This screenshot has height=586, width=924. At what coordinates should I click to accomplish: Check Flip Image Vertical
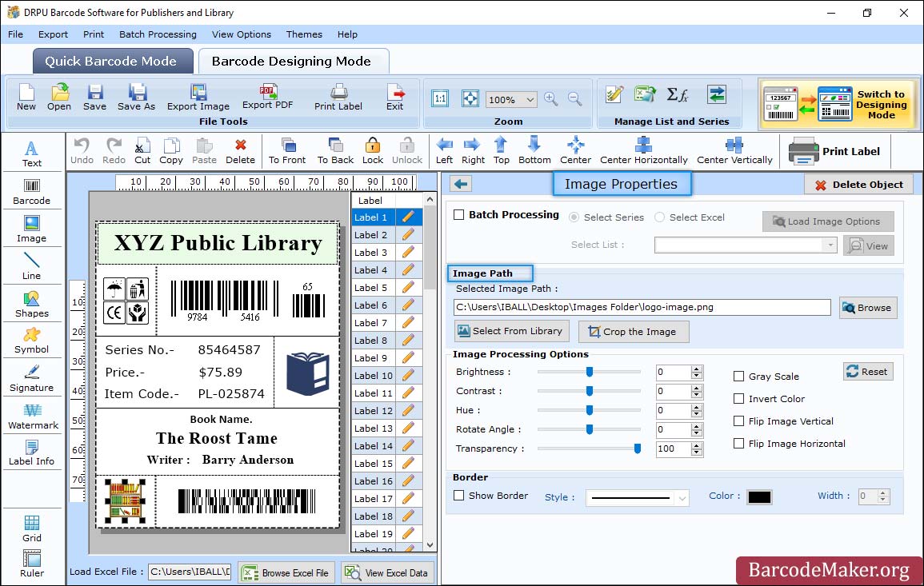(738, 421)
